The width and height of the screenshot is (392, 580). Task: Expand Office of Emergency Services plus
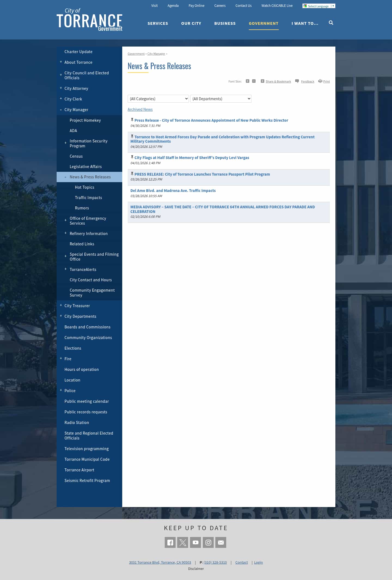(66, 220)
